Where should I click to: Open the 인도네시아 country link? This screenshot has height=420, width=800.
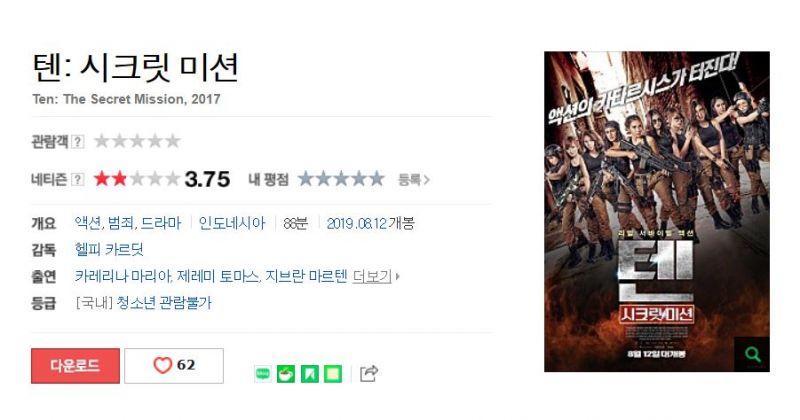[x=232, y=224]
